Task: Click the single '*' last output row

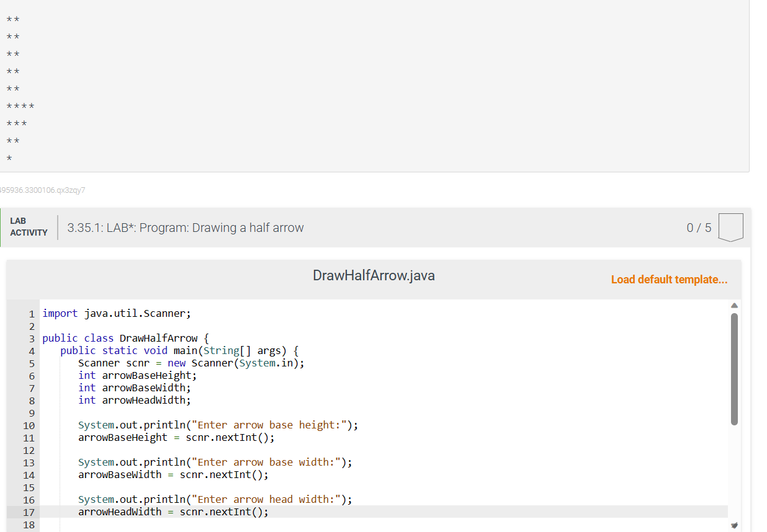Action: tap(9, 159)
